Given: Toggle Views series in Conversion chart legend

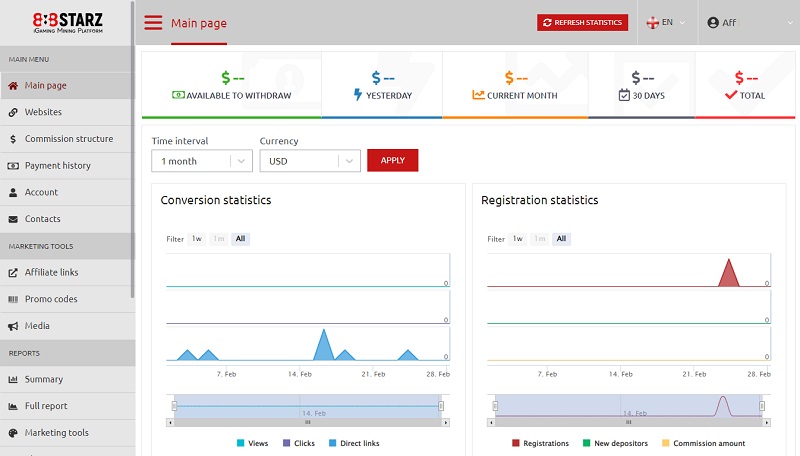Looking at the screenshot, I should click(253, 443).
